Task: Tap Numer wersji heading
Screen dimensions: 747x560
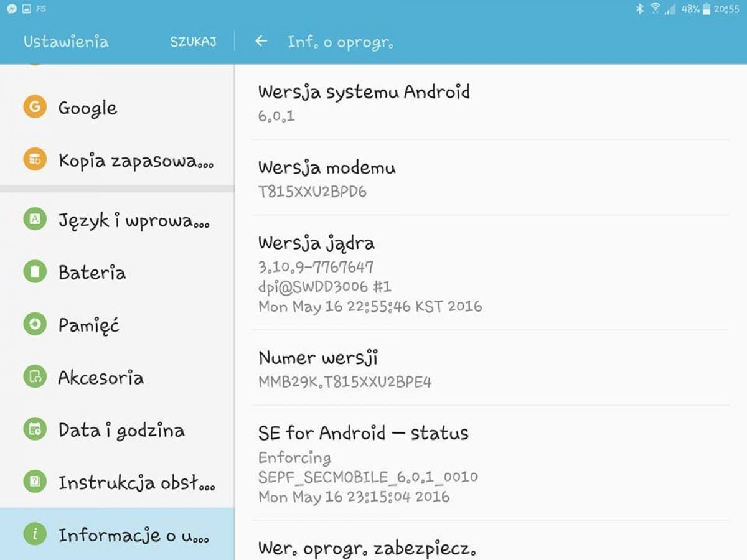Action: pos(318,358)
